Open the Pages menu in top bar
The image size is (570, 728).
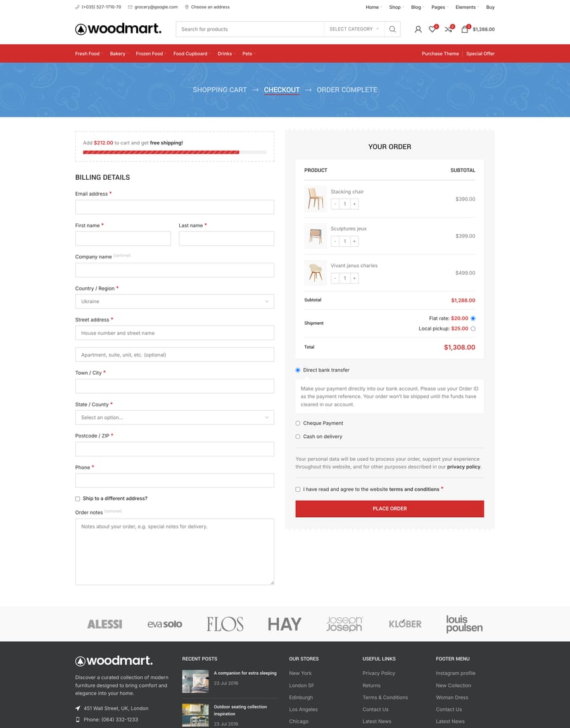coord(440,8)
